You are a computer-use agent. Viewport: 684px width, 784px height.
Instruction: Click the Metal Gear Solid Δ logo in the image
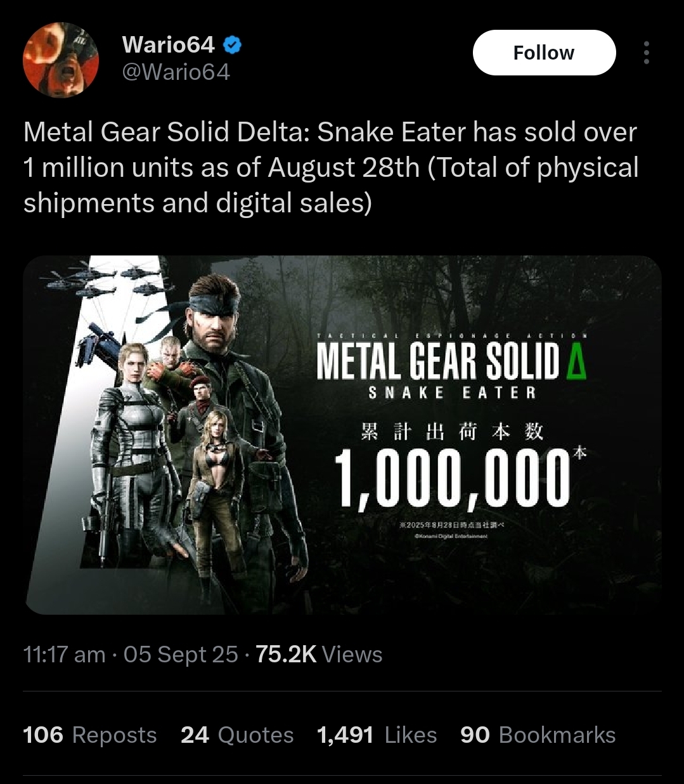pos(451,360)
